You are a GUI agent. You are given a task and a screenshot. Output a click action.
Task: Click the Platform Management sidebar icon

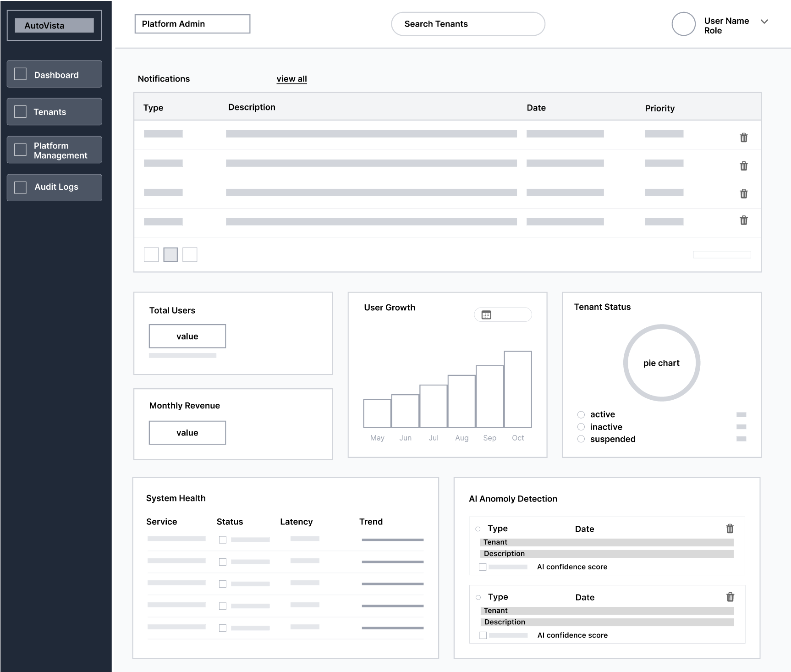[20, 149]
